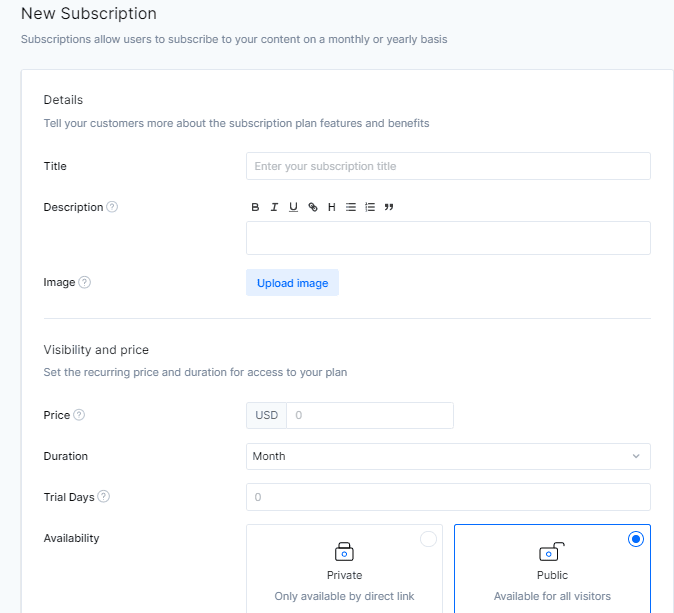
Task: Select the Private availability radio button
Action: [428, 539]
